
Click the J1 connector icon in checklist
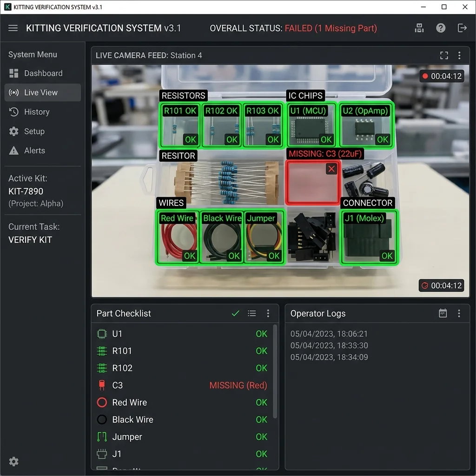click(x=102, y=454)
